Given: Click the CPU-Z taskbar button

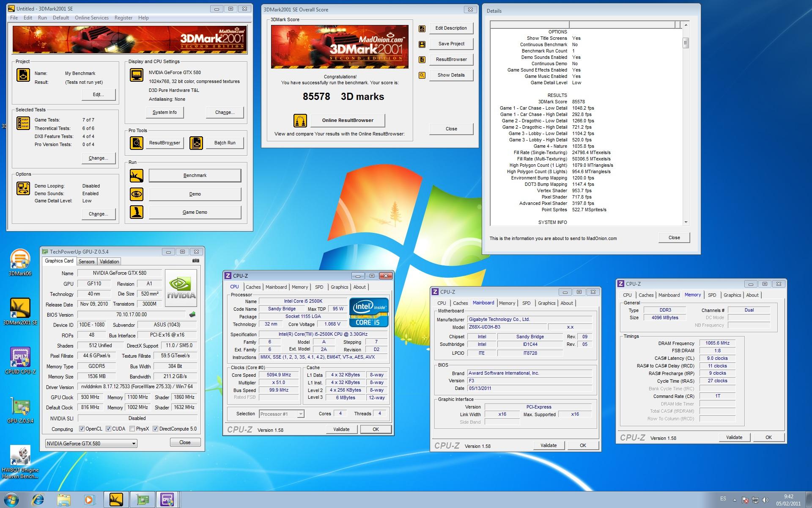Looking at the screenshot, I should [167, 500].
